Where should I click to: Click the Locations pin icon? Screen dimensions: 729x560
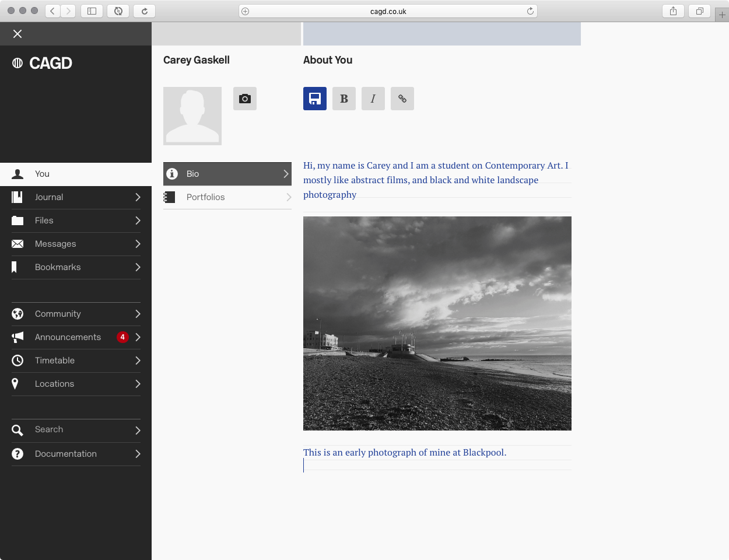[15, 384]
